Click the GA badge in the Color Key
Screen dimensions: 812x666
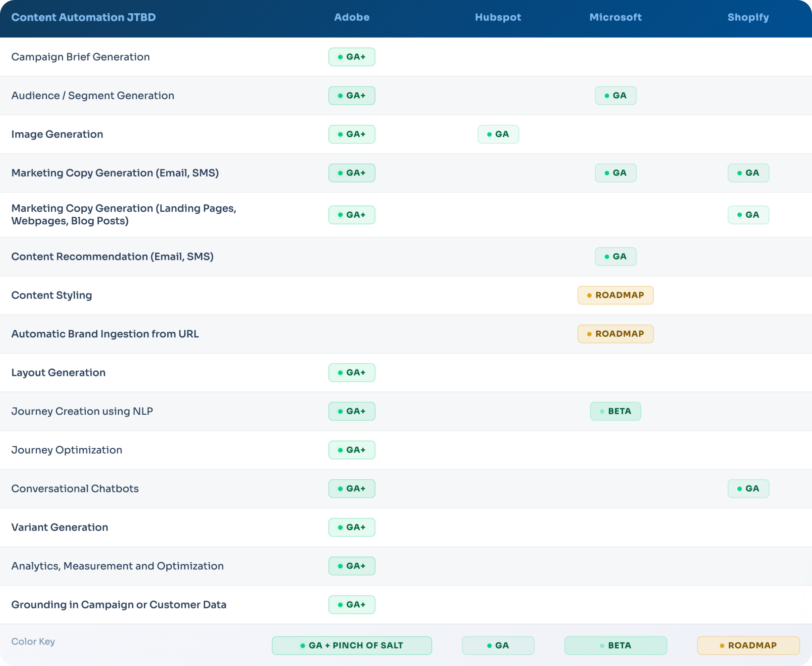pos(498,646)
